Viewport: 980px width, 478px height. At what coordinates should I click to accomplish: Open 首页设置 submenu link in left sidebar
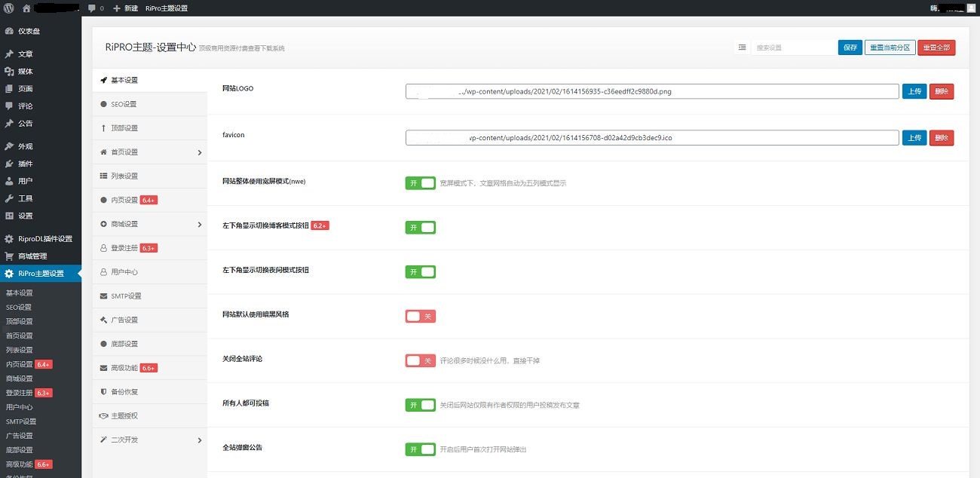tap(20, 336)
